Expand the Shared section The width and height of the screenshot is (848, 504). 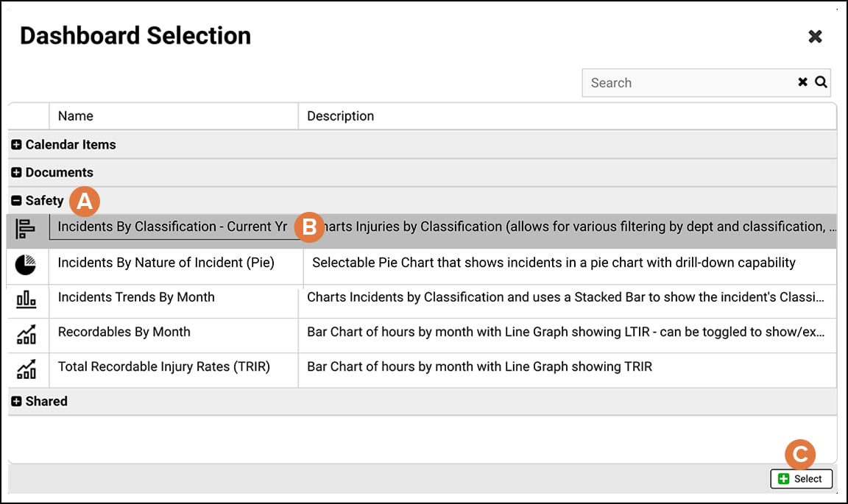tap(15, 401)
